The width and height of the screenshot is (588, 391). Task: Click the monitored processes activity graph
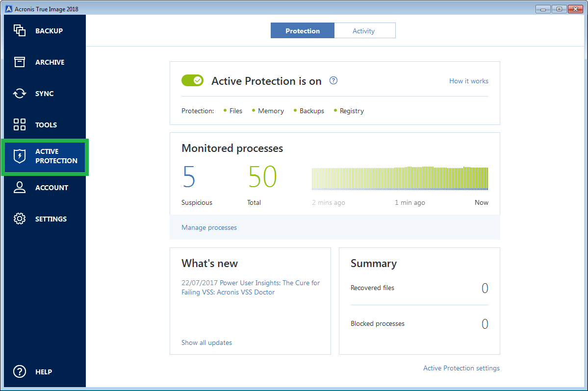pos(400,178)
